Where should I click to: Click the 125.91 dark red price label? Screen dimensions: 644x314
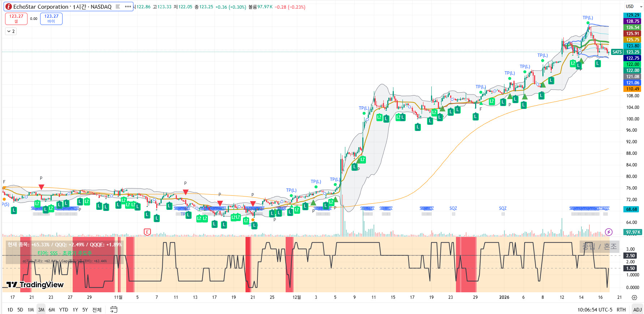pos(633,34)
